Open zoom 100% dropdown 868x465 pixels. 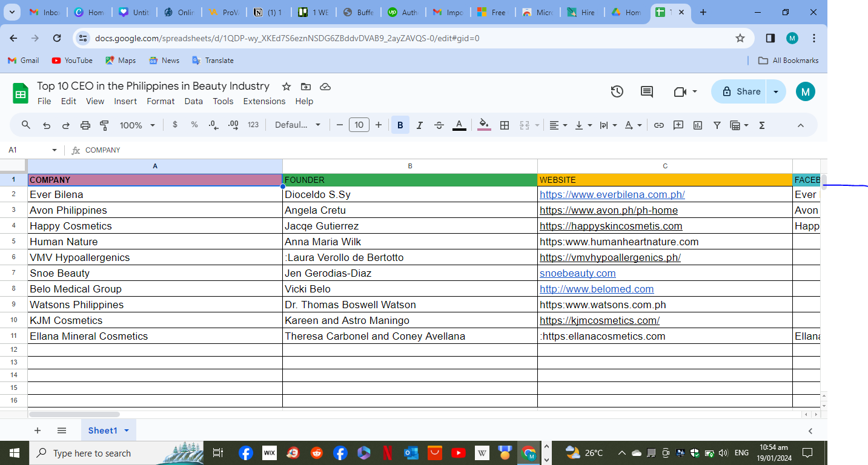tap(137, 125)
